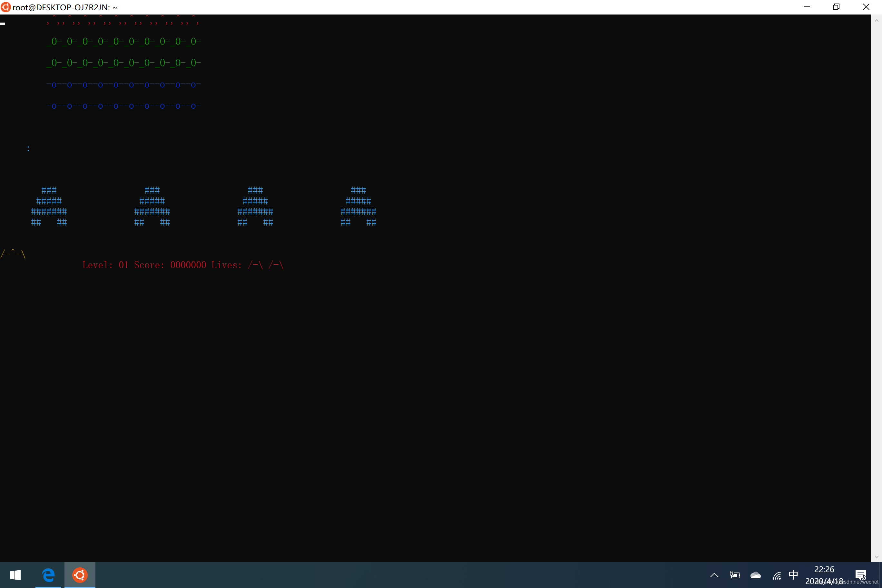Click the Score: 0000000 text
The height and width of the screenshot is (588, 882).
170,265
